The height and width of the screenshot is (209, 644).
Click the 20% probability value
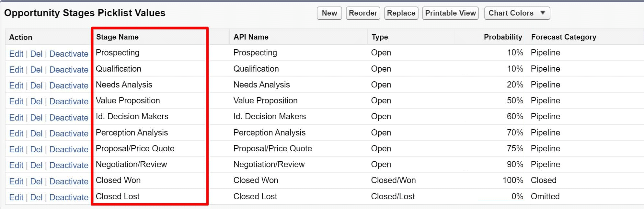point(515,85)
